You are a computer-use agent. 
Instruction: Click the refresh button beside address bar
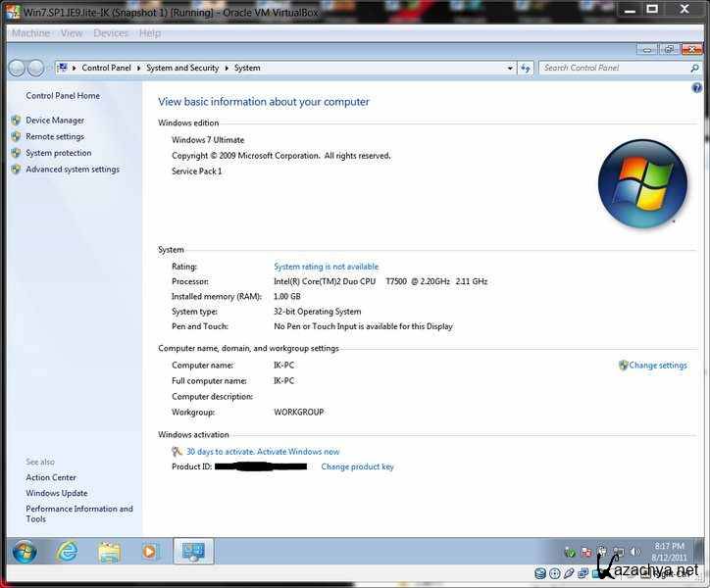tap(526, 69)
